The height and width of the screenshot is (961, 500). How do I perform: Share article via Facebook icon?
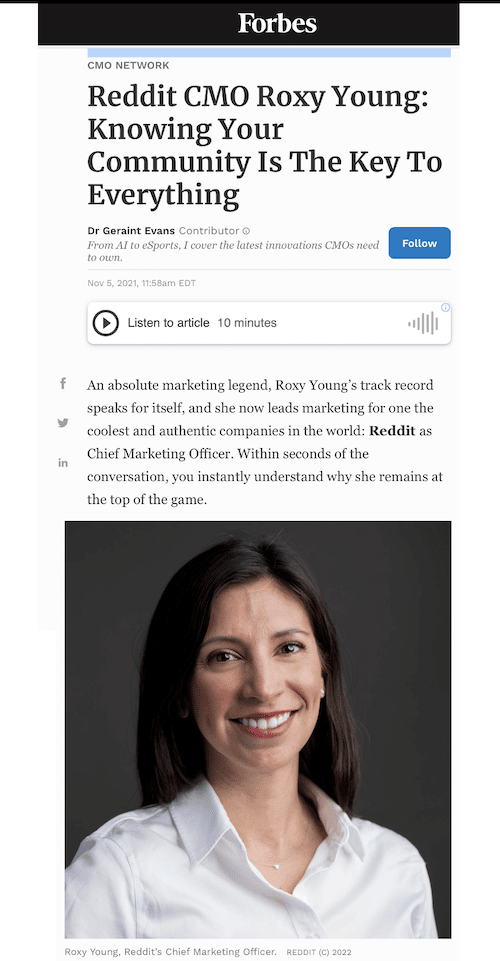[62, 384]
